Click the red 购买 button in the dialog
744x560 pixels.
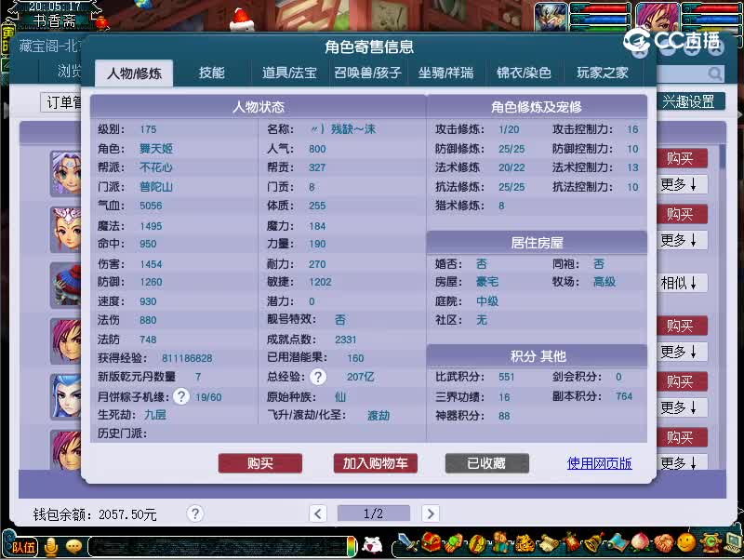(x=260, y=463)
